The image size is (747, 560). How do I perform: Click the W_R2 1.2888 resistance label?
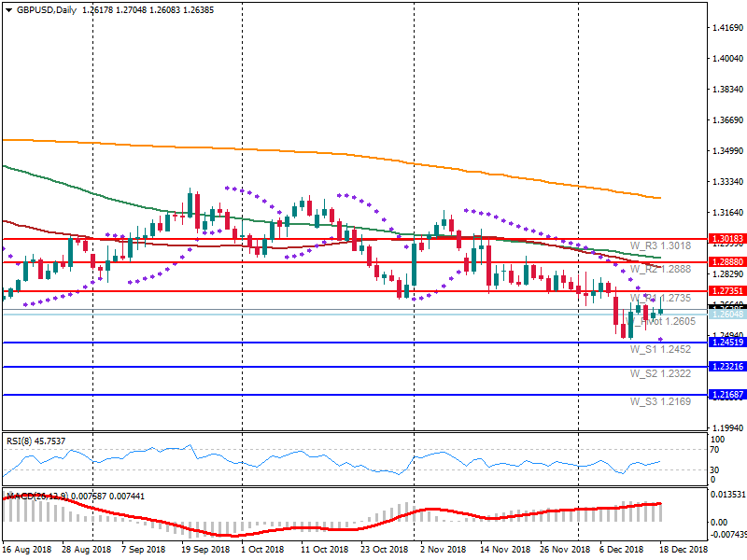coord(659,269)
